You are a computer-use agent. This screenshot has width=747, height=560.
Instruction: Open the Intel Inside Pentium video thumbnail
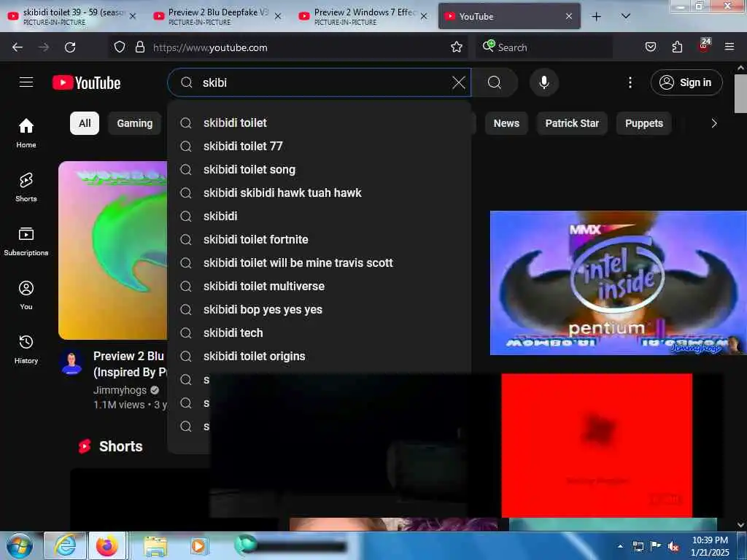tap(618, 283)
